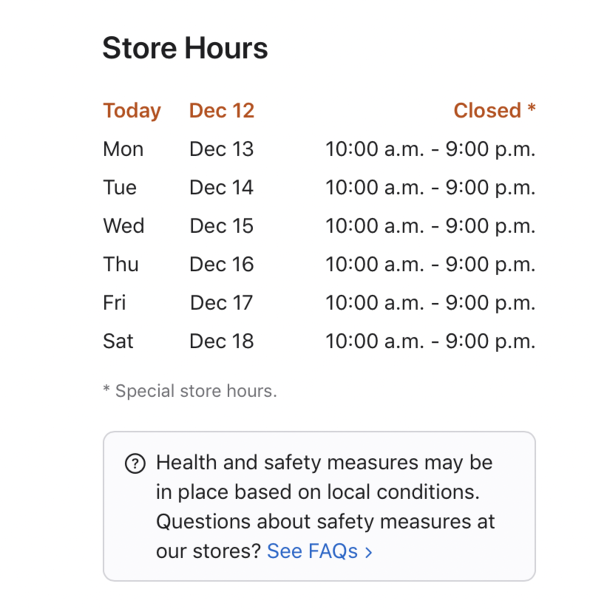
Task: Click the Dec 14 date
Action: pyautogui.click(x=221, y=188)
